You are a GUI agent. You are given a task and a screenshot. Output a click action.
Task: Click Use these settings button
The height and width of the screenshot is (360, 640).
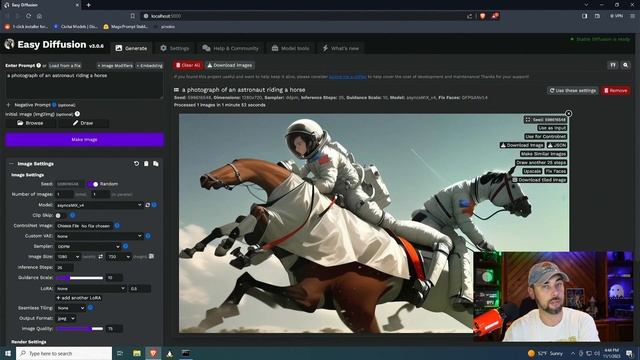click(573, 91)
